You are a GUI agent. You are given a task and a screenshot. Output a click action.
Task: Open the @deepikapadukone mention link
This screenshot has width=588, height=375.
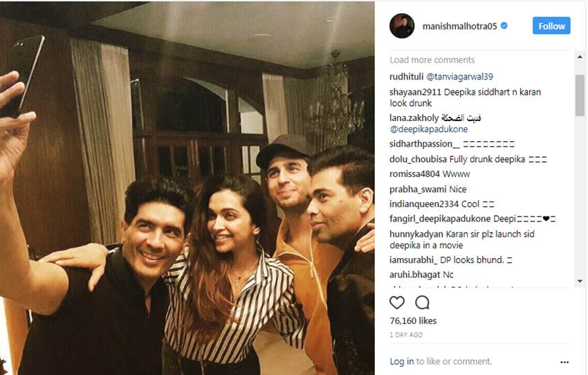click(x=429, y=129)
